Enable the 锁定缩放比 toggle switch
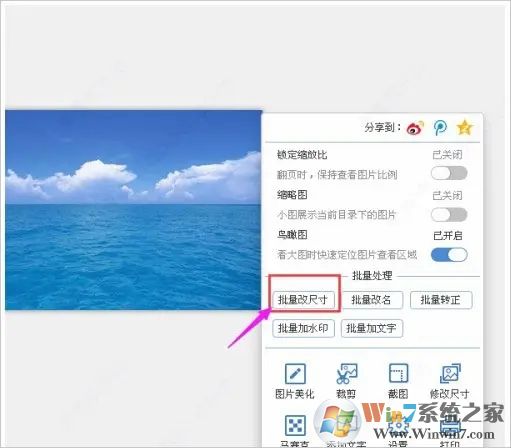Viewport: 511px width, 448px height. [449, 173]
